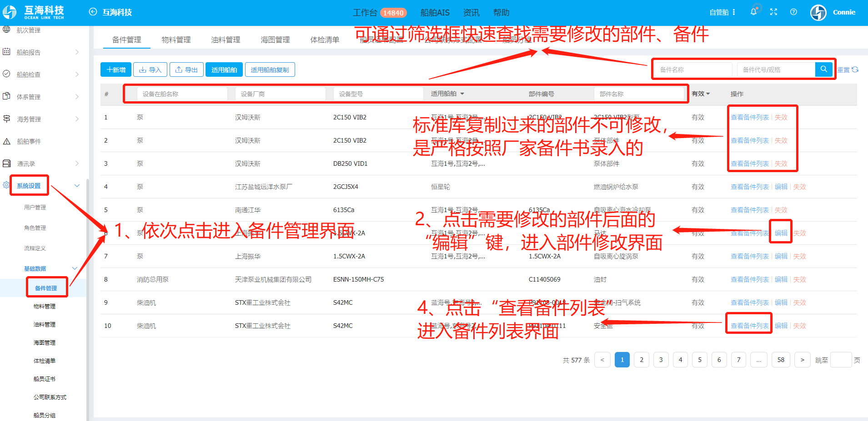The height and width of the screenshot is (421, 868).
Task: Collapse the 基础数据 submenu chevron
Action: click(75, 268)
